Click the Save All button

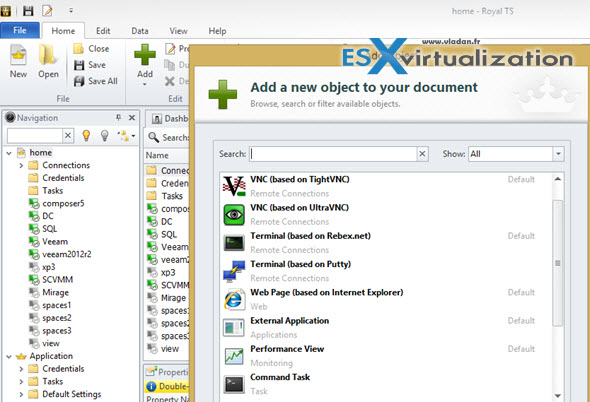96,81
